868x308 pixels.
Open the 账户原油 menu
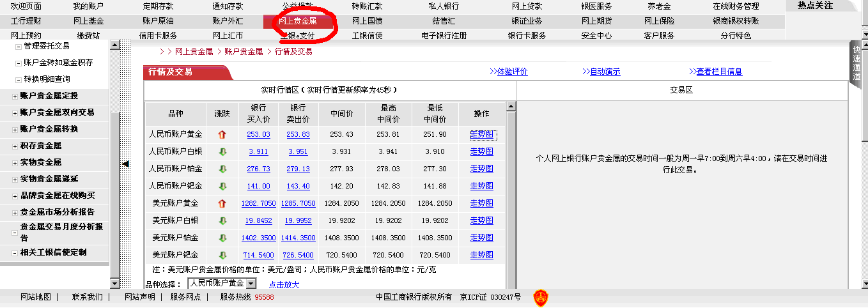pos(158,21)
